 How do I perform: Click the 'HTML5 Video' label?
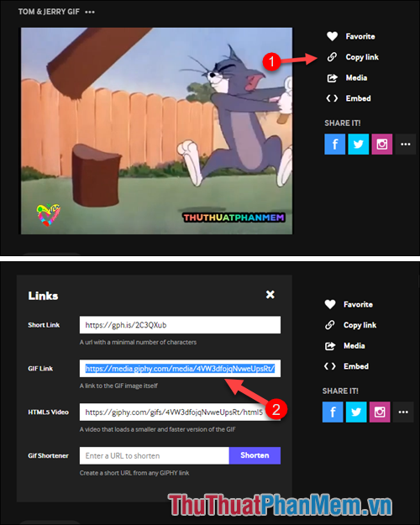(48, 412)
